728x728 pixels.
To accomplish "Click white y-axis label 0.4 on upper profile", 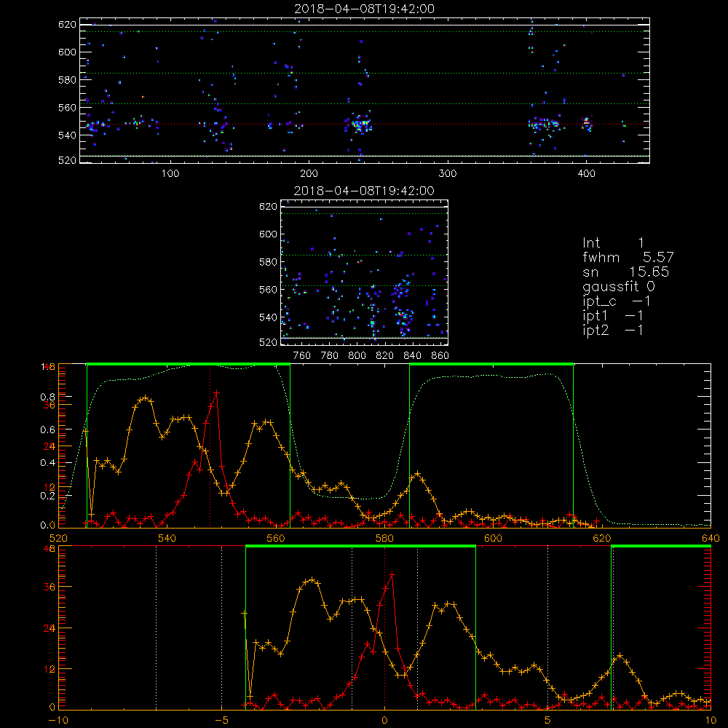I will 48,463.
